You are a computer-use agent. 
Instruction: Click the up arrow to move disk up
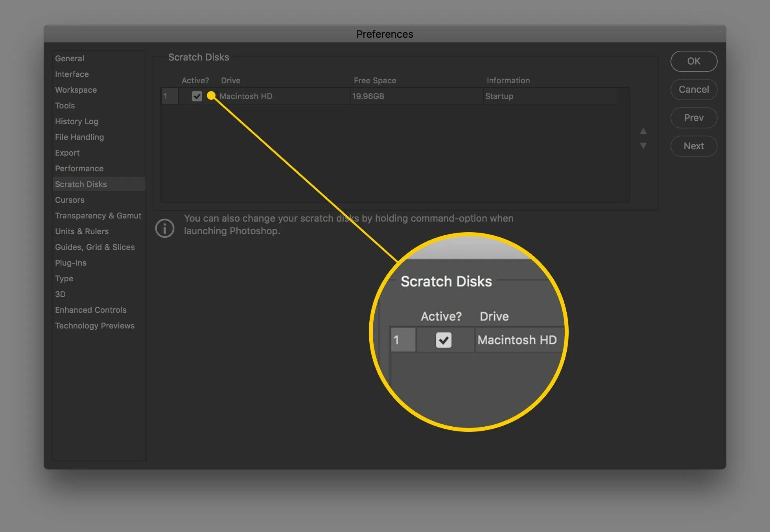click(x=643, y=131)
